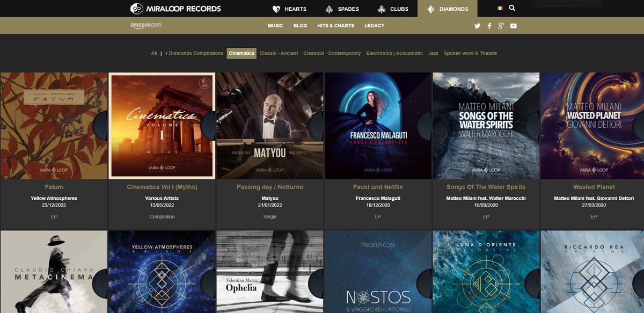Screen dimensions: 644x313
Task: Click release date 13/05/2022
Action: [x=162, y=205]
